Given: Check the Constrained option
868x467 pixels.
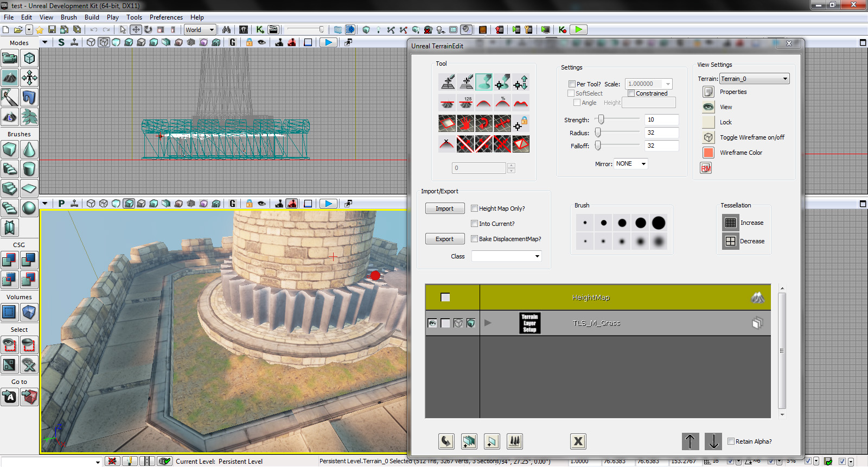Looking at the screenshot, I should 631,93.
